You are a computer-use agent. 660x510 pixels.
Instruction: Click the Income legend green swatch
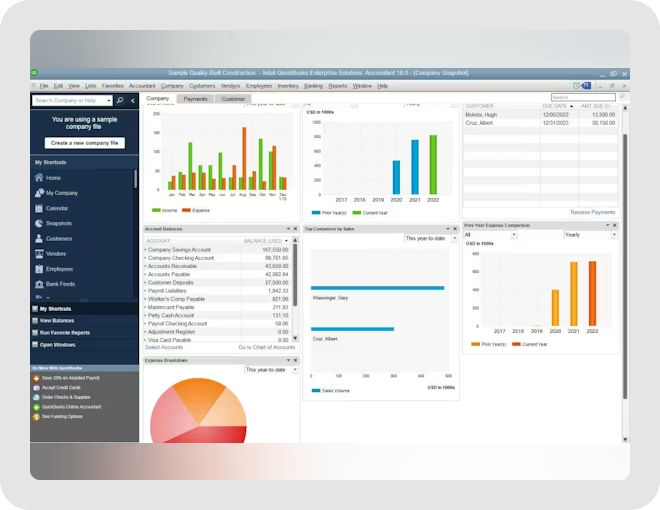[156, 210]
